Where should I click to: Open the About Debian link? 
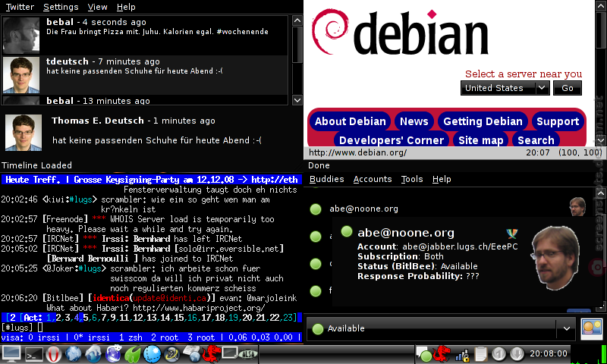pyautogui.click(x=350, y=121)
